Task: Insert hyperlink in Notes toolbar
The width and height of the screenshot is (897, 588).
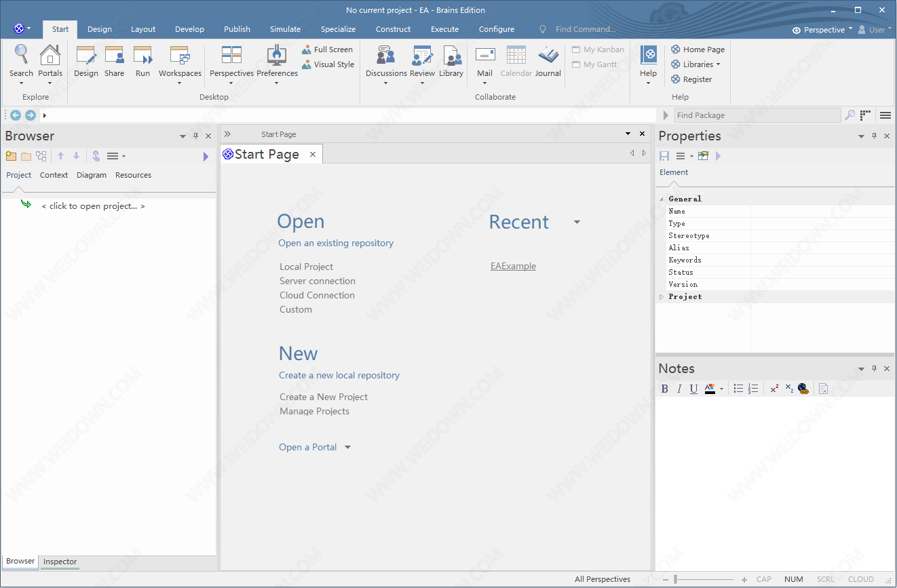Action: (803, 389)
